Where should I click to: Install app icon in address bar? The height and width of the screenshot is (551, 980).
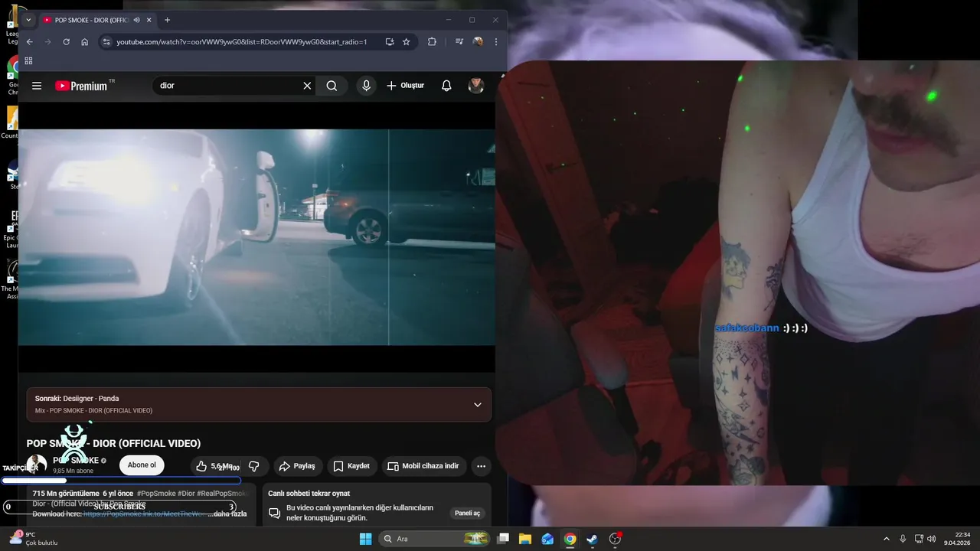pos(390,42)
